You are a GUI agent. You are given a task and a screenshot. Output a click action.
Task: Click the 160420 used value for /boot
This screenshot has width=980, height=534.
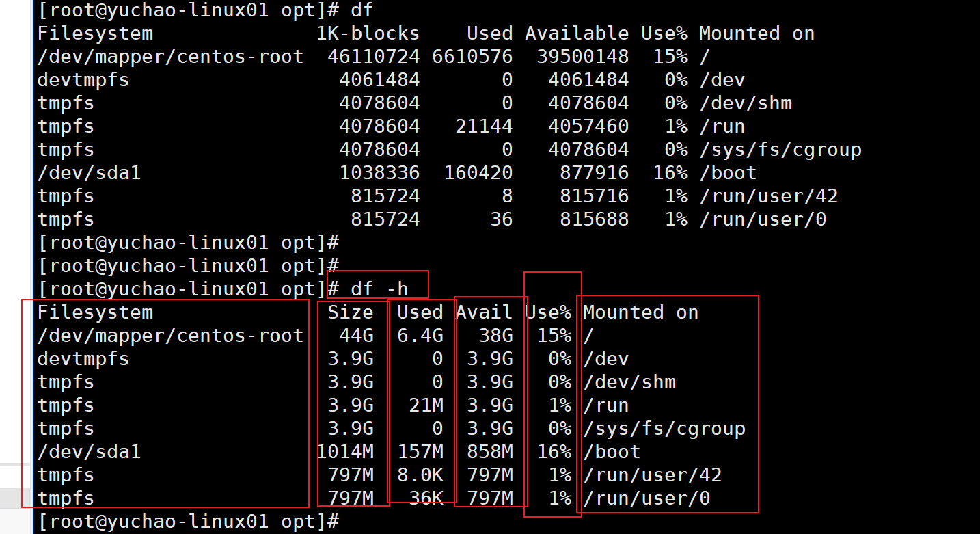478,173
